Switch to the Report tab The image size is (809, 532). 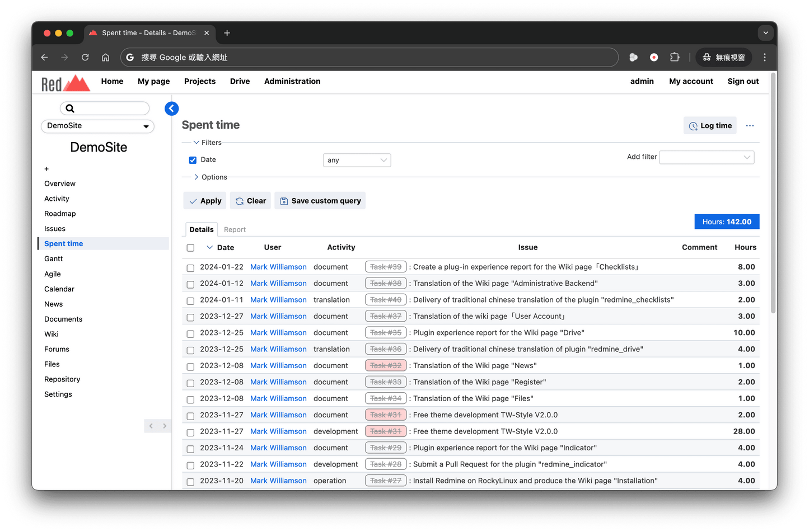point(235,229)
